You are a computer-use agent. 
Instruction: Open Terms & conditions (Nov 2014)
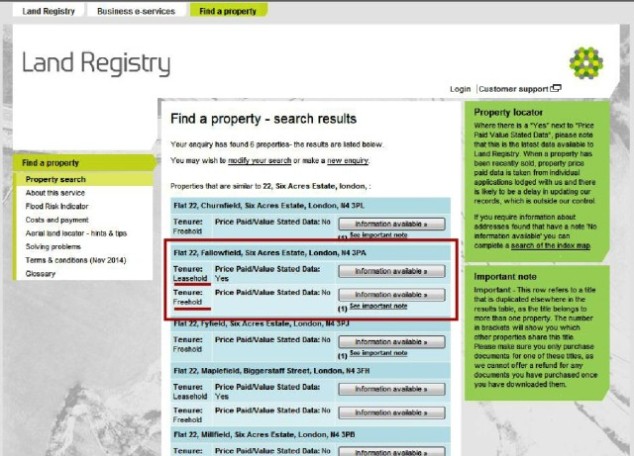[76, 260]
